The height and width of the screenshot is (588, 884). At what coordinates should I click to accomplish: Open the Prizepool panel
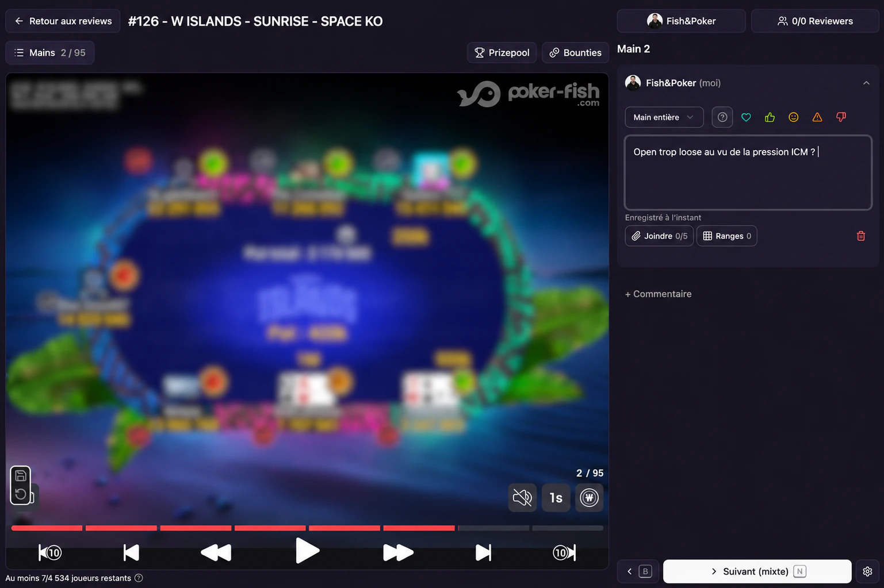[x=502, y=53]
